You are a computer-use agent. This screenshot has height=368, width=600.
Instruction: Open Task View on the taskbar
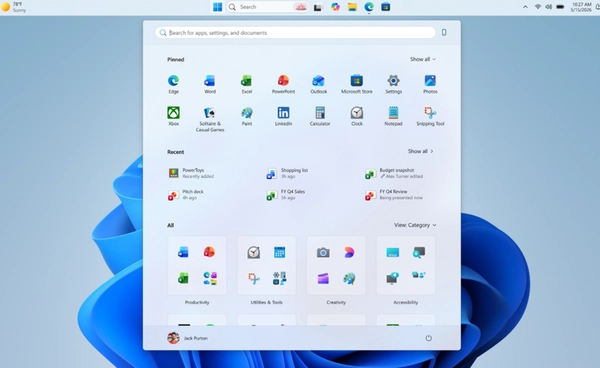(318, 7)
